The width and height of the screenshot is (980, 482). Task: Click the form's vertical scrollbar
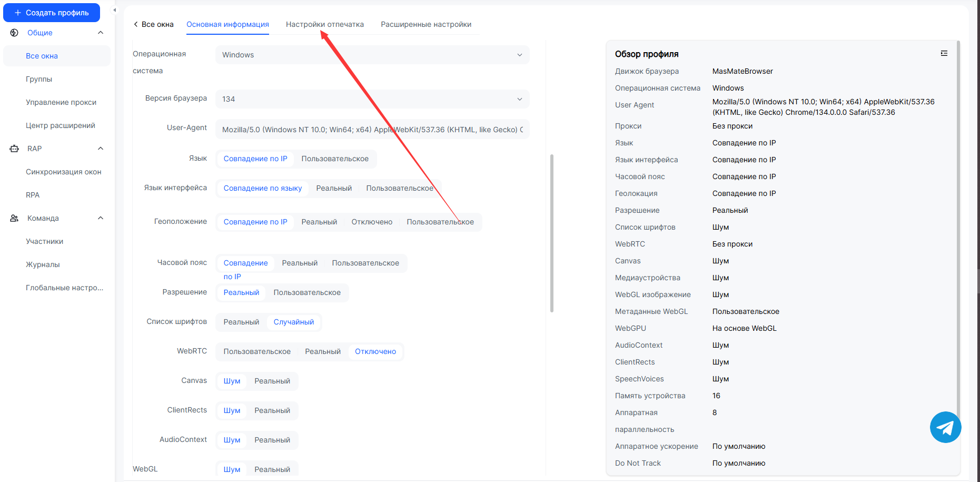(x=551, y=233)
